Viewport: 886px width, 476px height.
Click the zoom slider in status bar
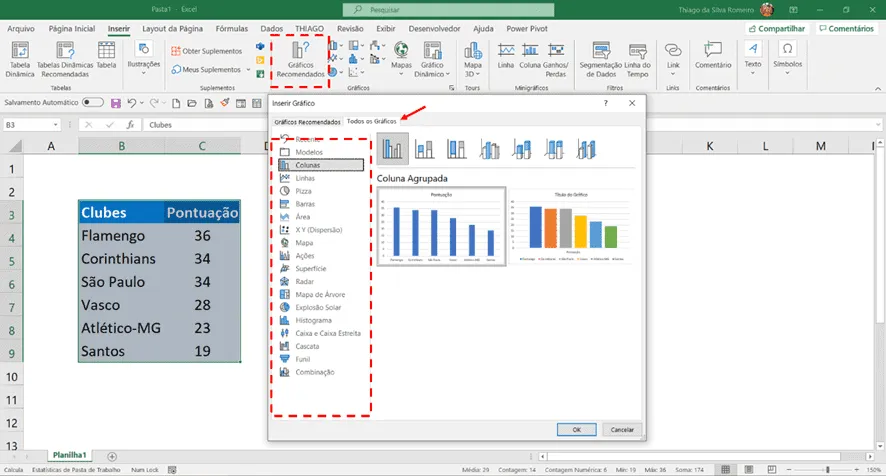[x=827, y=470]
